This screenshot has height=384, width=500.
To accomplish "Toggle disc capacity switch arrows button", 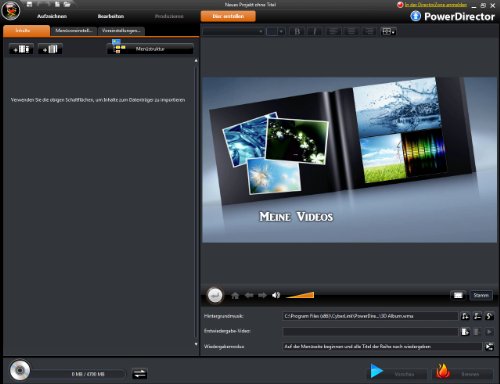I will pos(139,374).
